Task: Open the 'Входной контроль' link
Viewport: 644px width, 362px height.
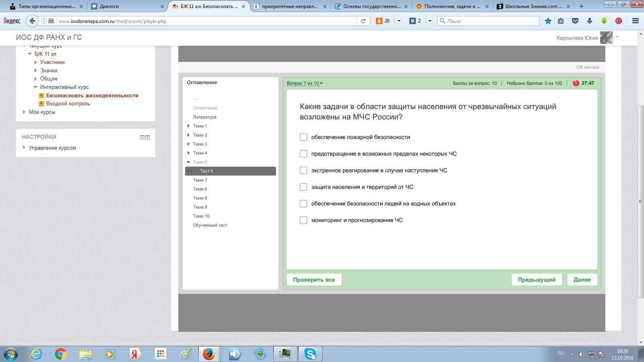Action: [x=68, y=104]
